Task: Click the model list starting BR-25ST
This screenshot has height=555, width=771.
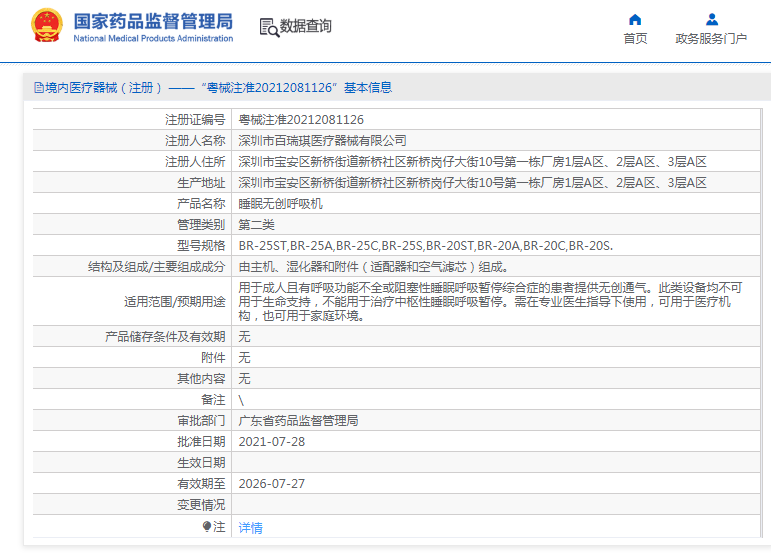Action: click(x=425, y=245)
